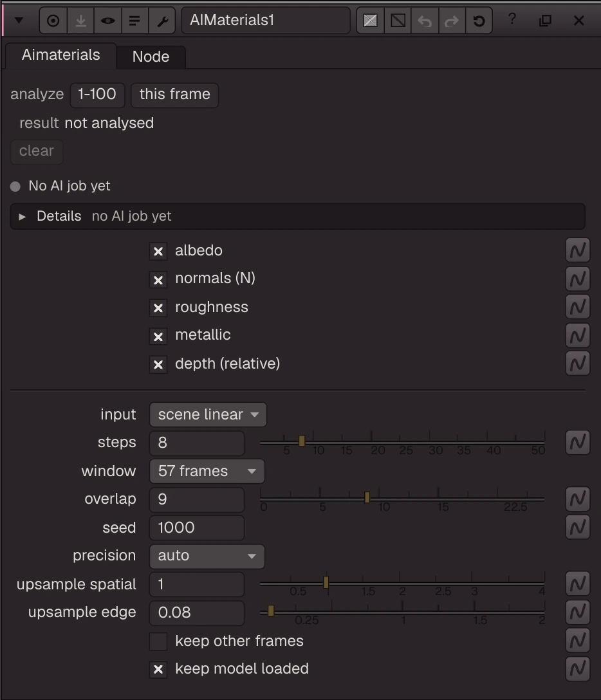Expand the Details section

(x=22, y=217)
